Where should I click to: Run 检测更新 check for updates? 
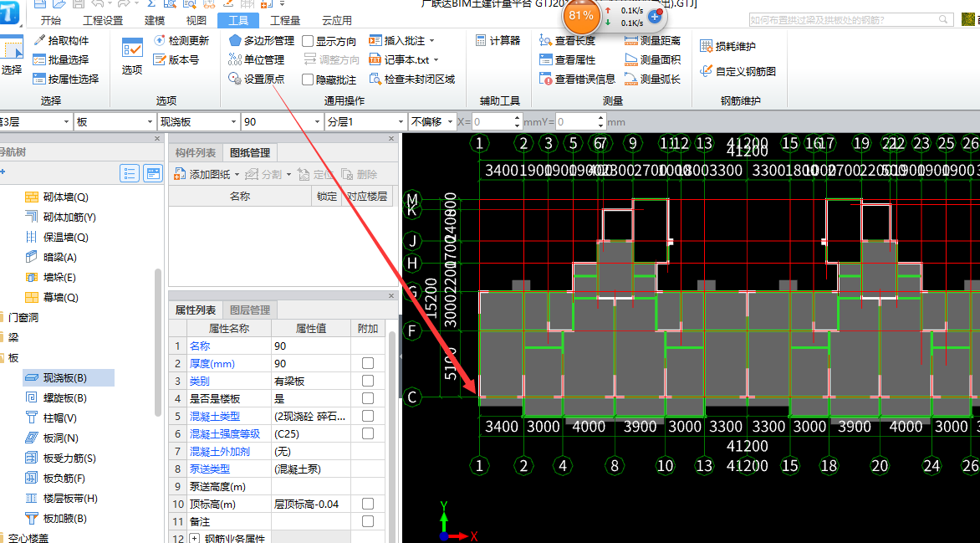pos(181,41)
